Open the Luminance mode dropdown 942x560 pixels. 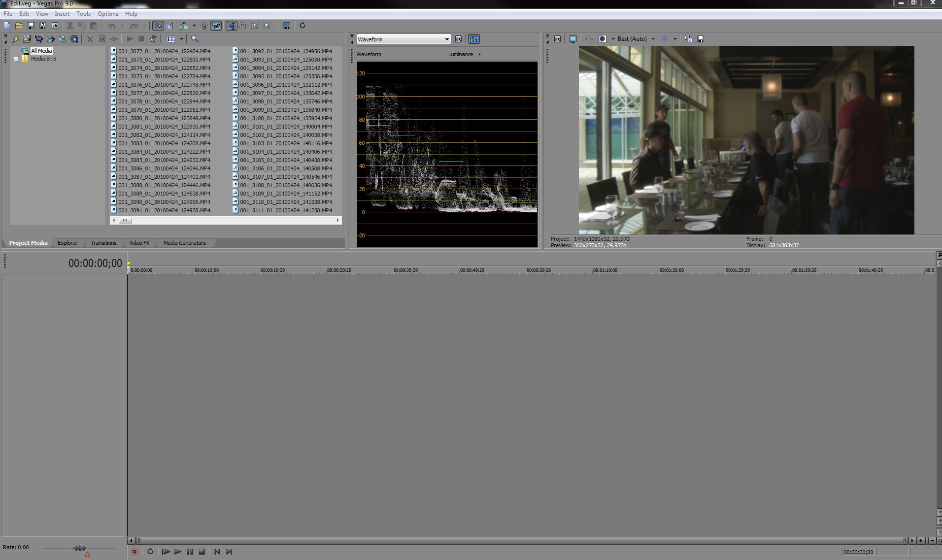465,54
